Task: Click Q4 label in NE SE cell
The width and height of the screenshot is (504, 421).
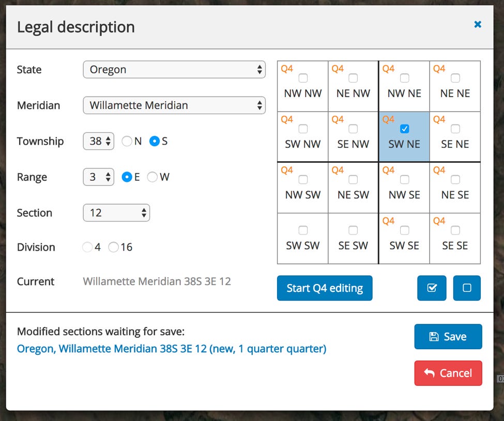Action: click(x=439, y=170)
